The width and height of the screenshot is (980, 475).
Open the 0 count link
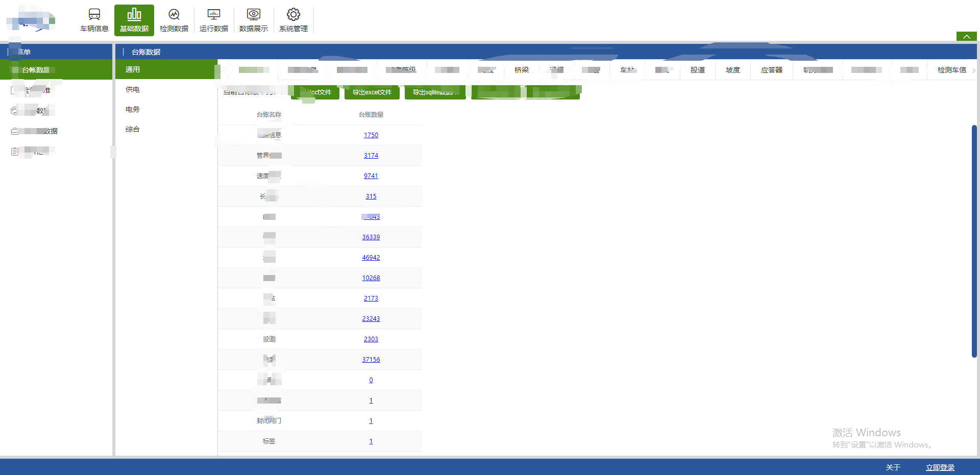(371, 380)
